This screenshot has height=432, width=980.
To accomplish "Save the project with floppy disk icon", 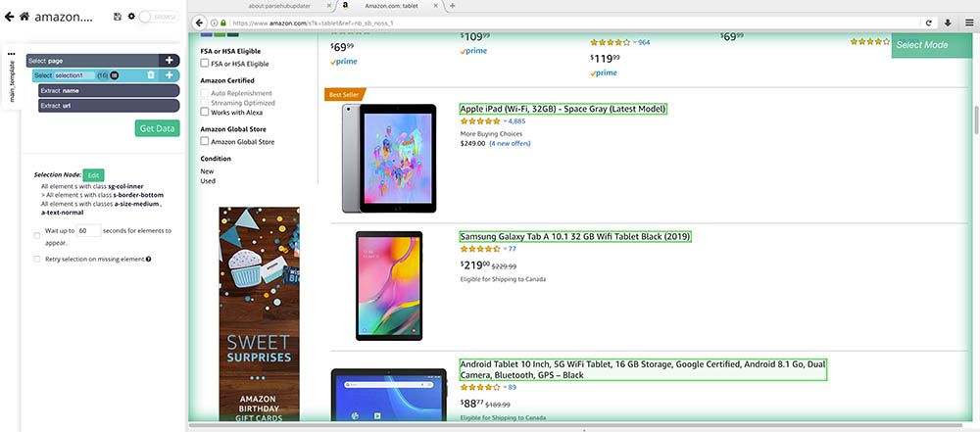I will [x=118, y=17].
